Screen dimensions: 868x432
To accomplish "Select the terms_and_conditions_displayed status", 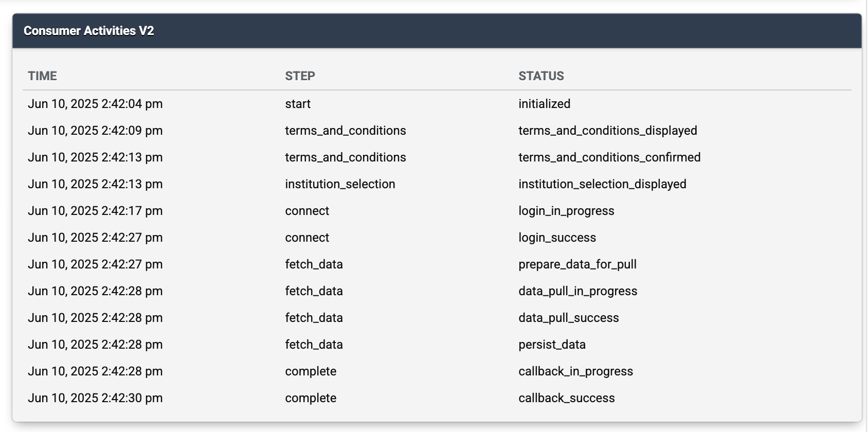I will (x=607, y=131).
